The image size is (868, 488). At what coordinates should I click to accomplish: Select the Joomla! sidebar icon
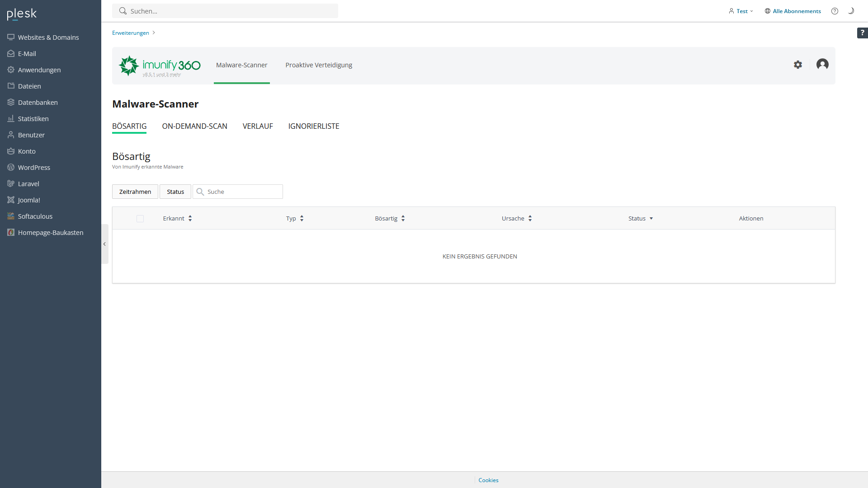pyautogui.click(x=29, y=200)
